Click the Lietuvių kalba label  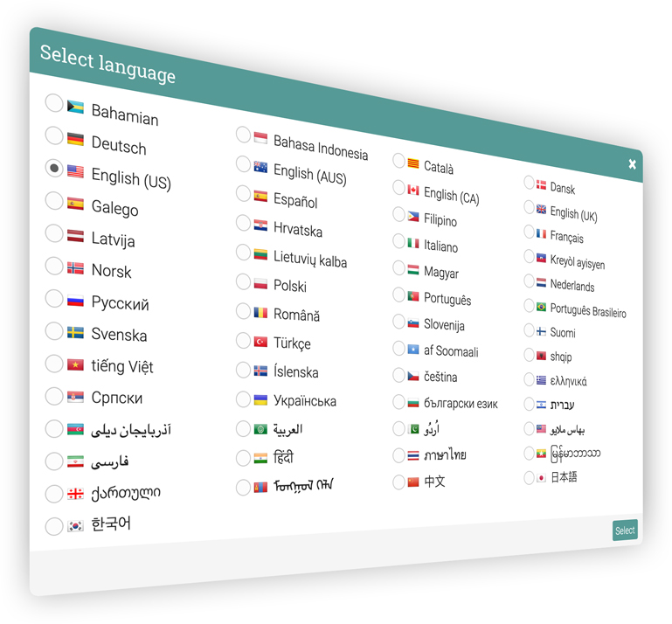[x=310, y=259]
